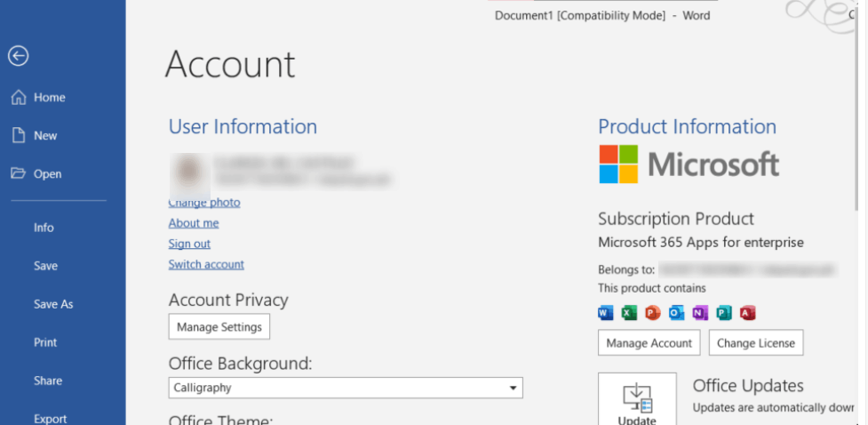Click the blurred user profile photo

[x=189, y=175]
